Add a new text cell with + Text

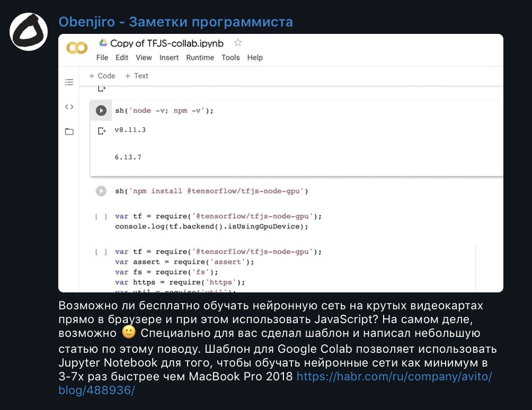coord(137,76)
